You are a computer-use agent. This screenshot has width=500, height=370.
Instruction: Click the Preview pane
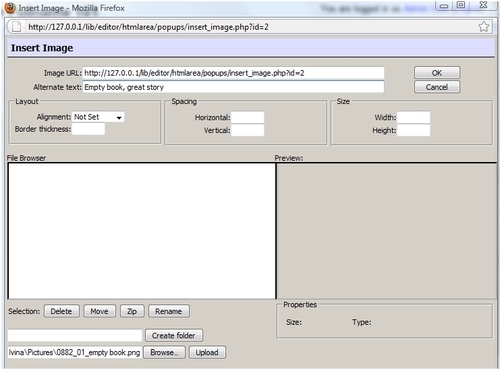point(387,231)
